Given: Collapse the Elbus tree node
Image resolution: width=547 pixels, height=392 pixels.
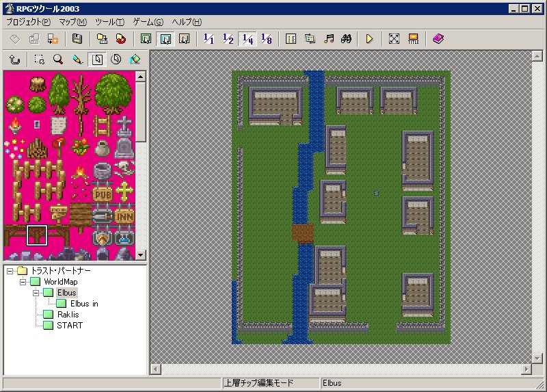Looking at the screenshot, I should [x=36, y=293].
